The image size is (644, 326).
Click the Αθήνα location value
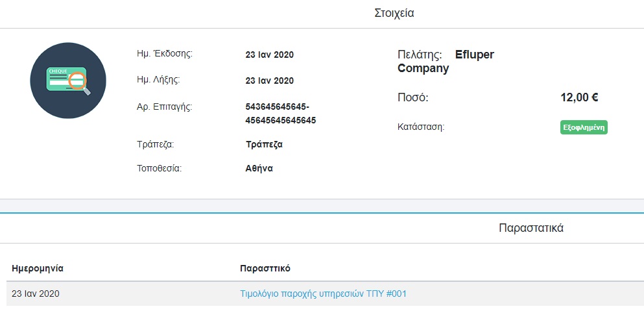259,168
